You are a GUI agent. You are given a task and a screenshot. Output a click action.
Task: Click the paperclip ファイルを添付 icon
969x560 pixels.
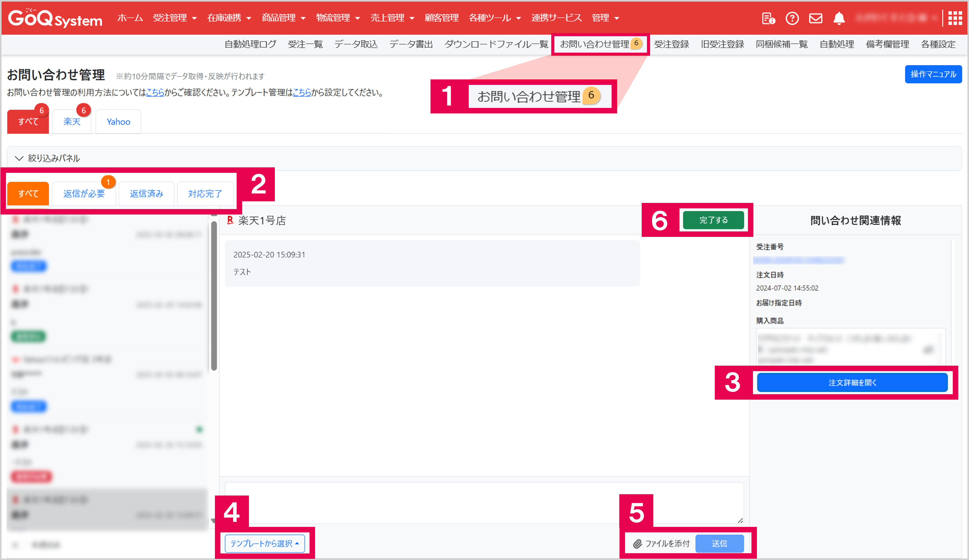point(638,544)
